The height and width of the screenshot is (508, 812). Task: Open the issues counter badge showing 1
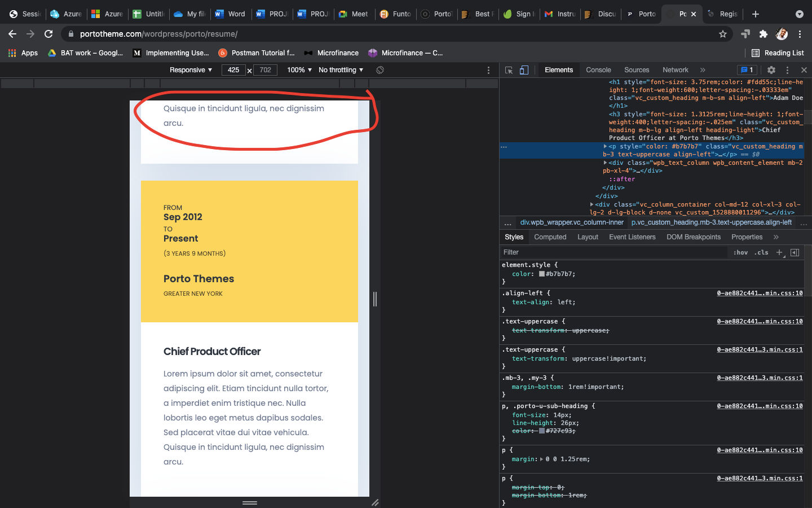tap(747, 70)
